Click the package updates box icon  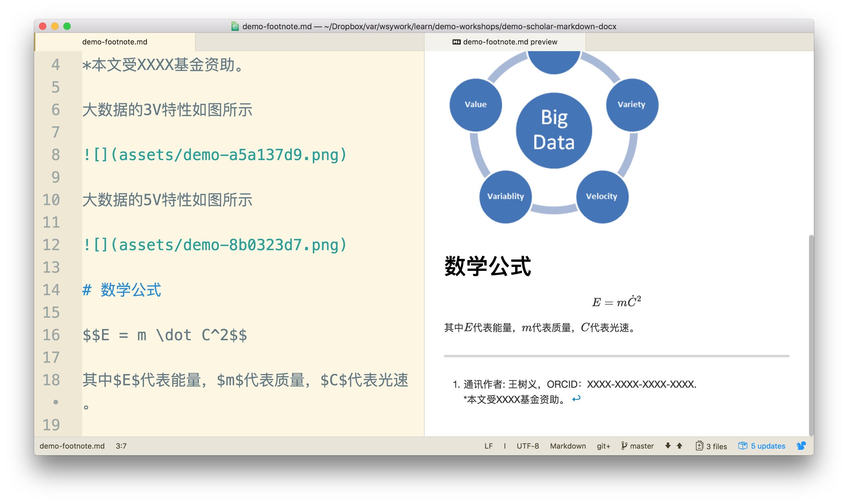pos(742,446)
